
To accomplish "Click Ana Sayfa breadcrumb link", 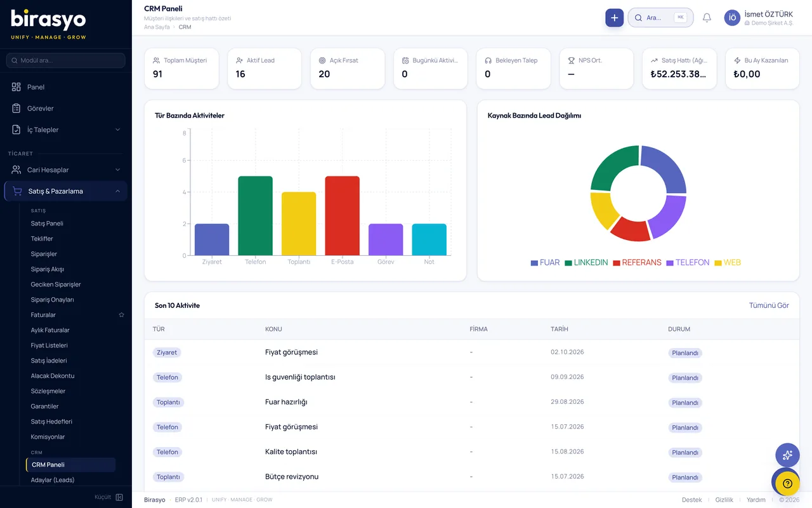I will tap(157, 27).
